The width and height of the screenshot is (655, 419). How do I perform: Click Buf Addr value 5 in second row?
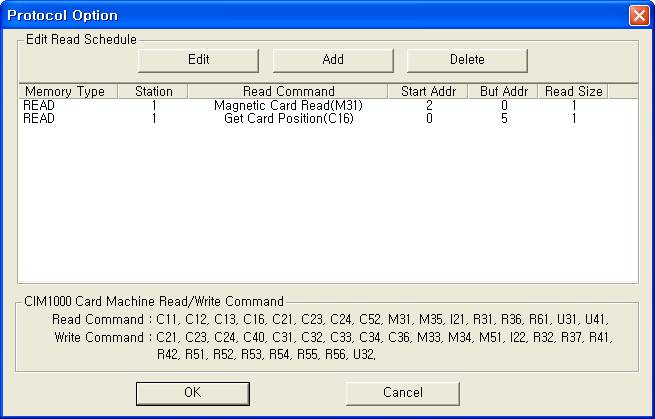pyautogui.click(x=502, y=118)
